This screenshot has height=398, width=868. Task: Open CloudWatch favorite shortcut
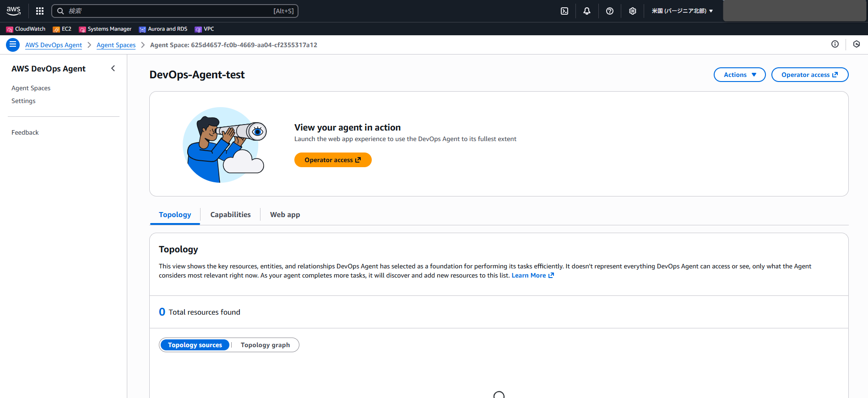(26, 29)
